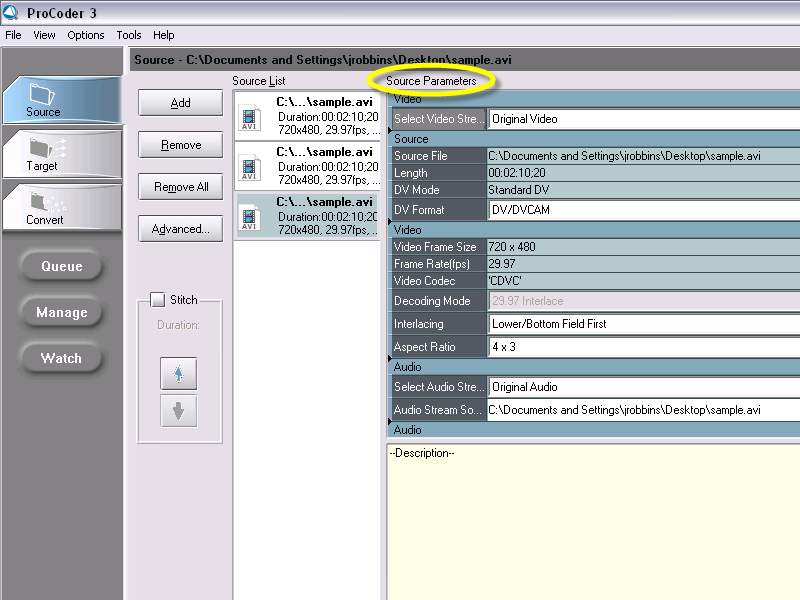
Task: Open the File menu
Action: pos(13,35)
